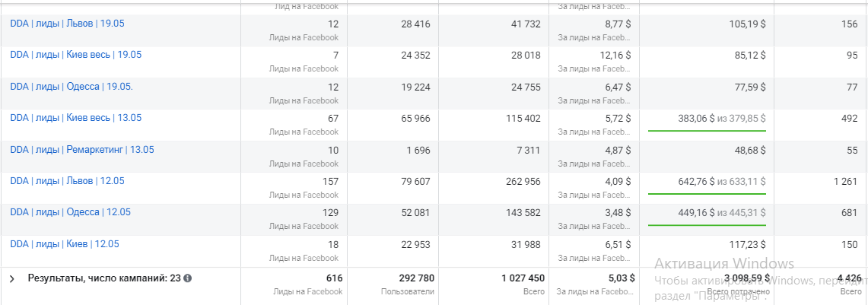Click the info icon beside campaign count

pyautogui.click(x=187, y=278)
